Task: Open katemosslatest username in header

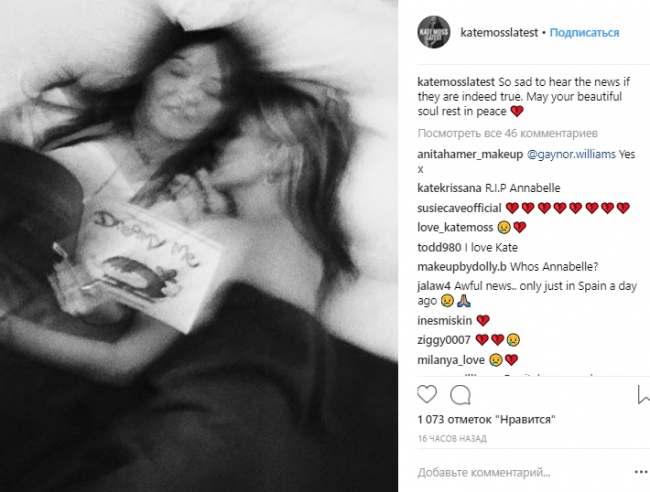Action: coord(499,33)
